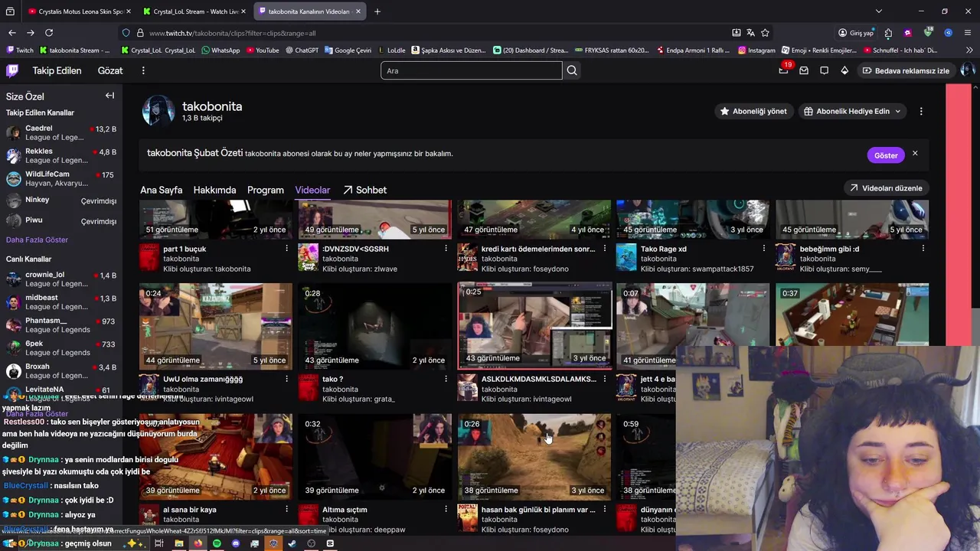Viewport: 980px width, 551px height.
Task: Open Rekkles channel in the sidebar
Action: coord(61,155)
